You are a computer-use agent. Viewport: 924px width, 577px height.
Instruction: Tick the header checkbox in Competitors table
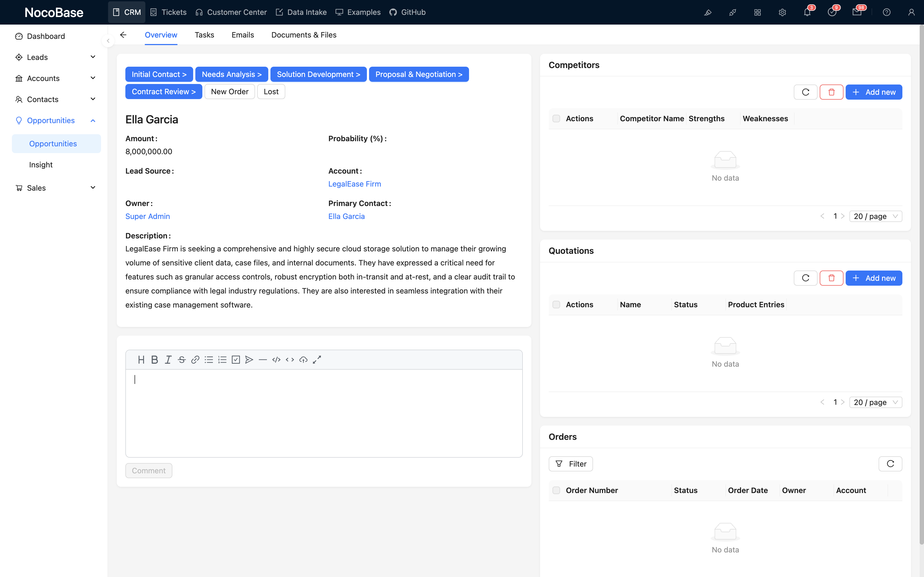pyautogui.click(x=556, y=118)
